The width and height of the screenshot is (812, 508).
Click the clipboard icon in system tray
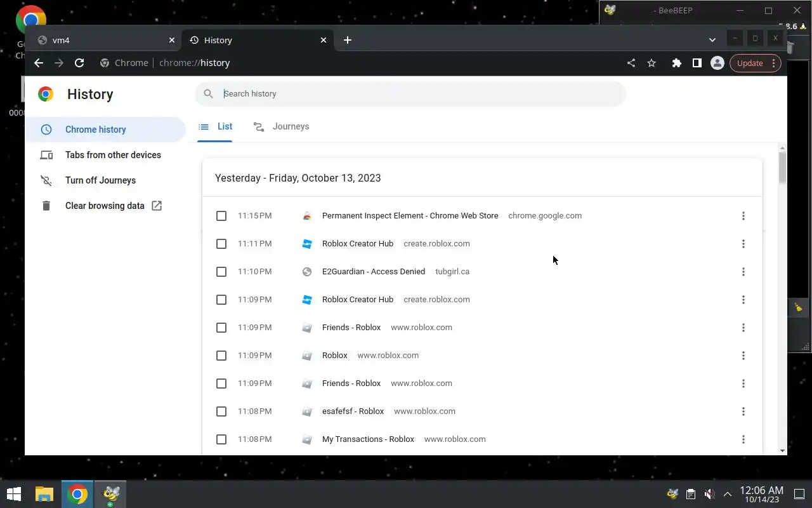click(x=691, y=494)
